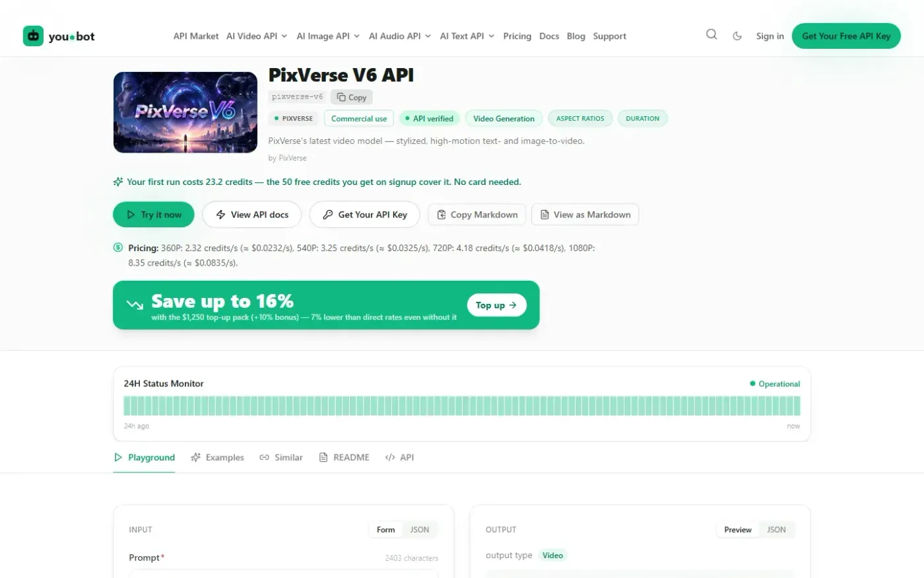Click Get Your API Key with key icon
Screen dimensions: 924x578
click(x=365, y=215)
